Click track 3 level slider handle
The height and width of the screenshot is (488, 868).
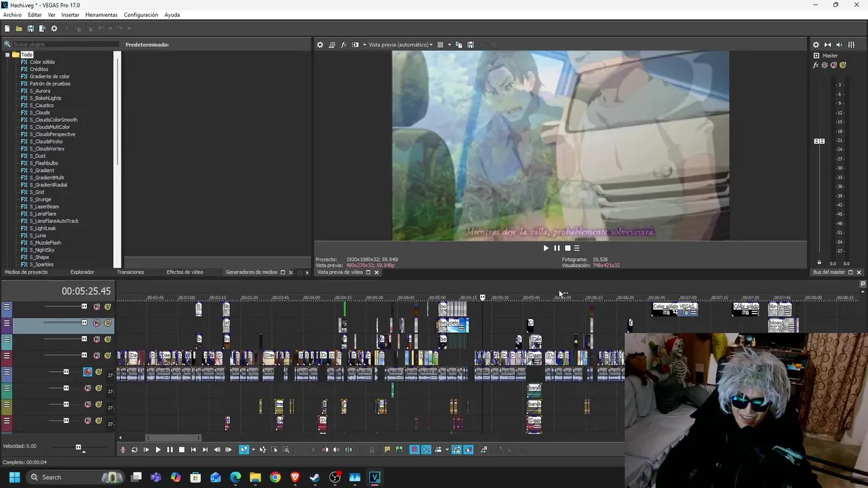[x=84, y=339]
